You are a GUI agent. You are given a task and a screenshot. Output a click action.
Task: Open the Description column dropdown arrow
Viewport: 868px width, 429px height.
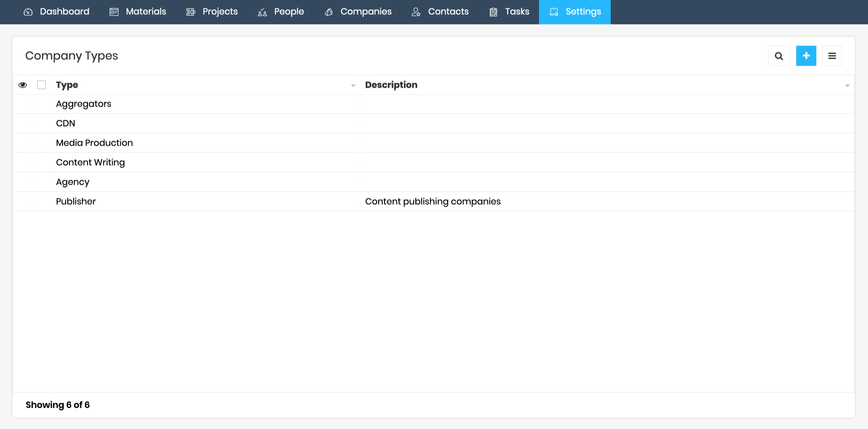847,86
